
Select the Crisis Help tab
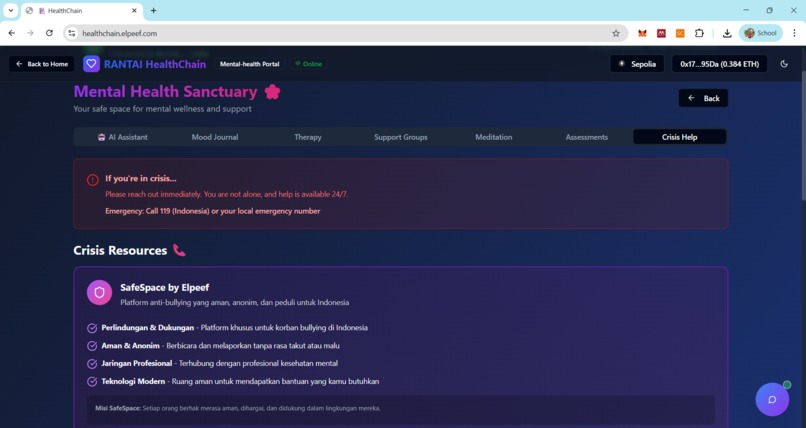click(680, 137)
